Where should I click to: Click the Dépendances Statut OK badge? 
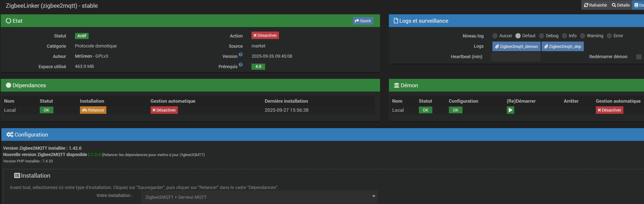(47, 110)
